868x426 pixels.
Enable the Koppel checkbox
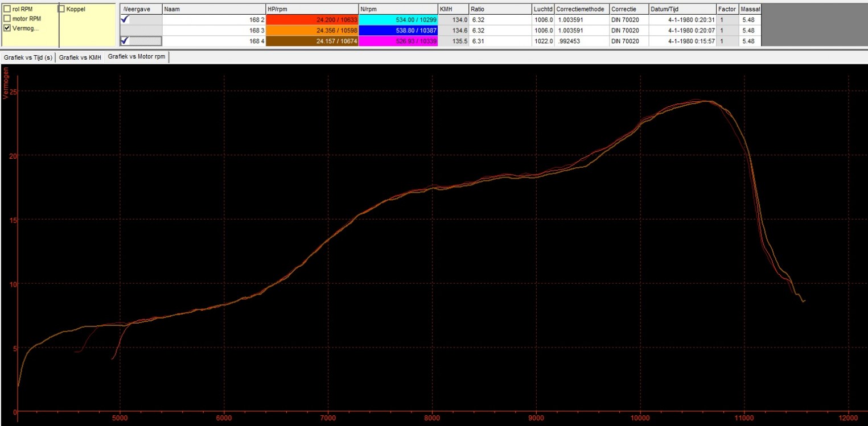61,9
